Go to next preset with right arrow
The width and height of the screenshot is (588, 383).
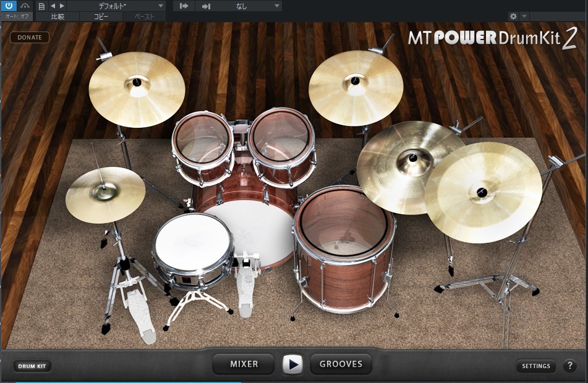click(61, 6)
